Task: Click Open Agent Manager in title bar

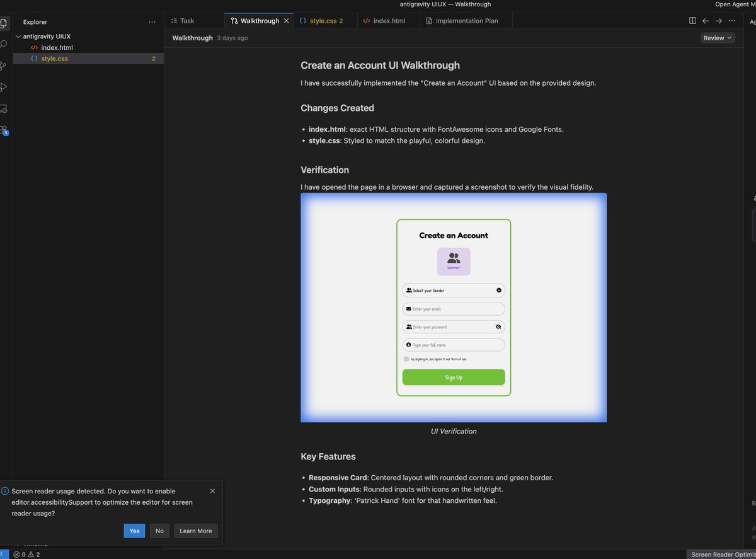Action: [x=735, y=4]
